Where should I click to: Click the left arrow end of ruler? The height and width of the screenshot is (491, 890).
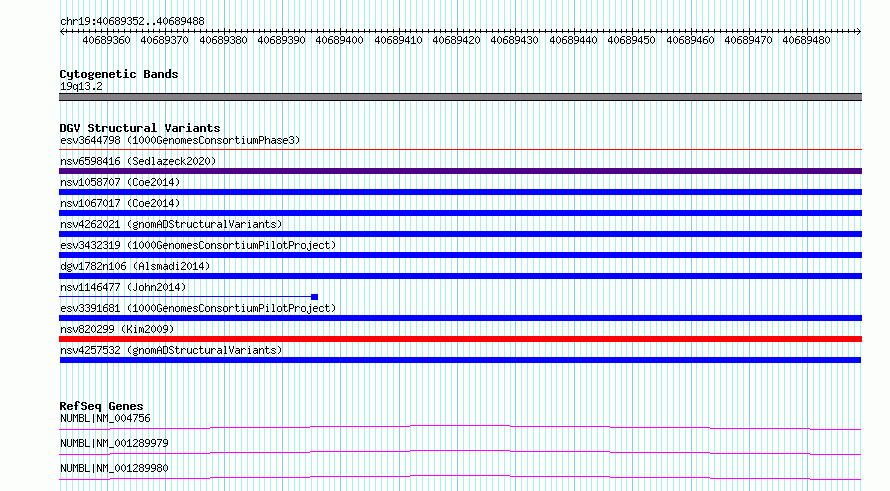click(x=62, y=32)
